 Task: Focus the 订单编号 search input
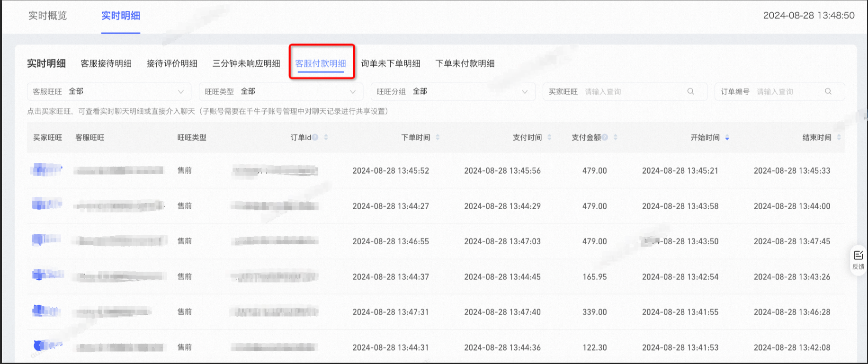779,91
